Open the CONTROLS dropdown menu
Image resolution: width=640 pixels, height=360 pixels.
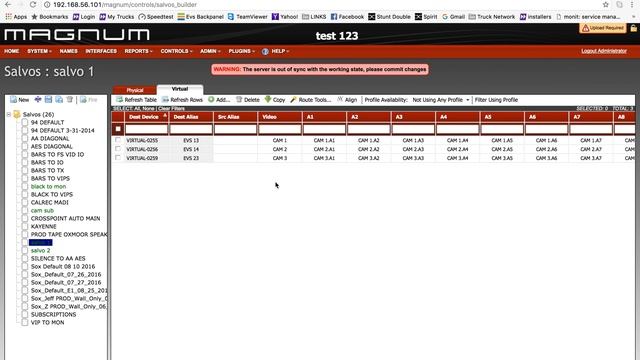[176, 51]
